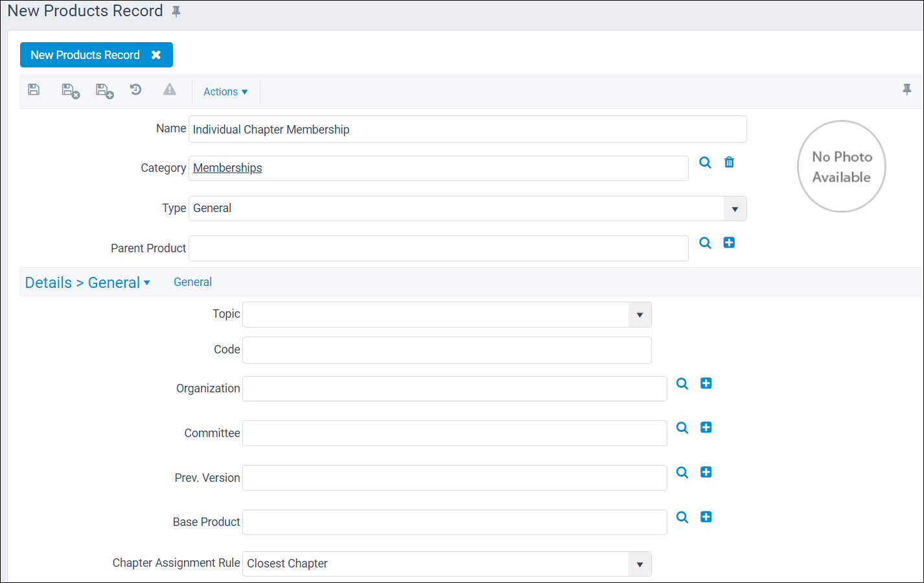Viewport: 924px width, 583px height.
Task: Click in the Name input field
Action: pos(468,129)
